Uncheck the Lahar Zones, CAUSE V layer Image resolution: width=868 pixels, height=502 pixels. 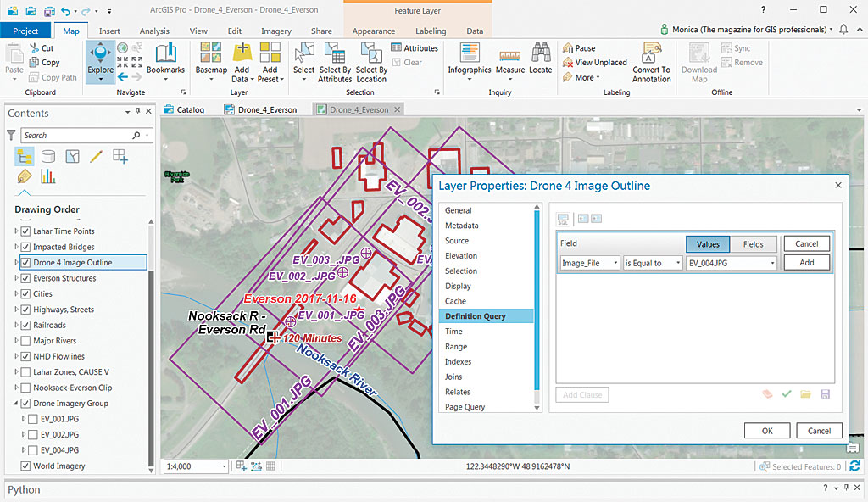click(25, 371)
